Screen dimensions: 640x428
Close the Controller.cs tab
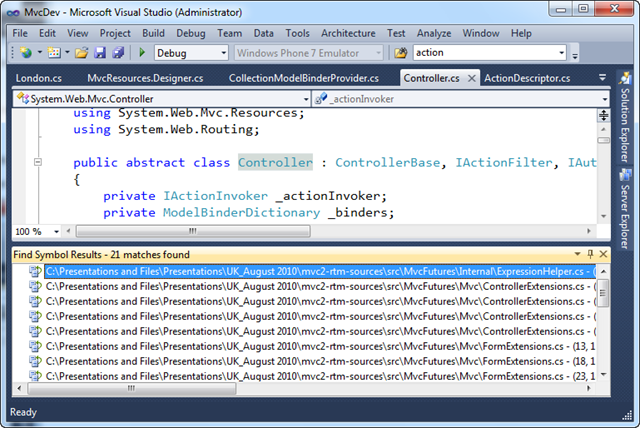(471, 78)
